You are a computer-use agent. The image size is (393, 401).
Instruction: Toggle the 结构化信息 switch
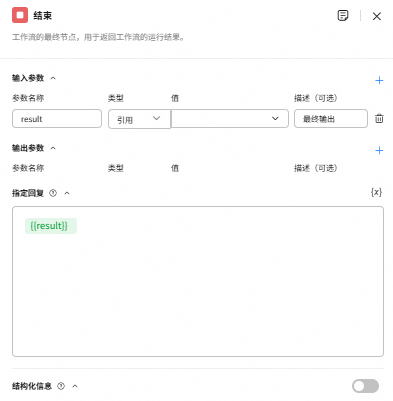(x=365, y=386)
